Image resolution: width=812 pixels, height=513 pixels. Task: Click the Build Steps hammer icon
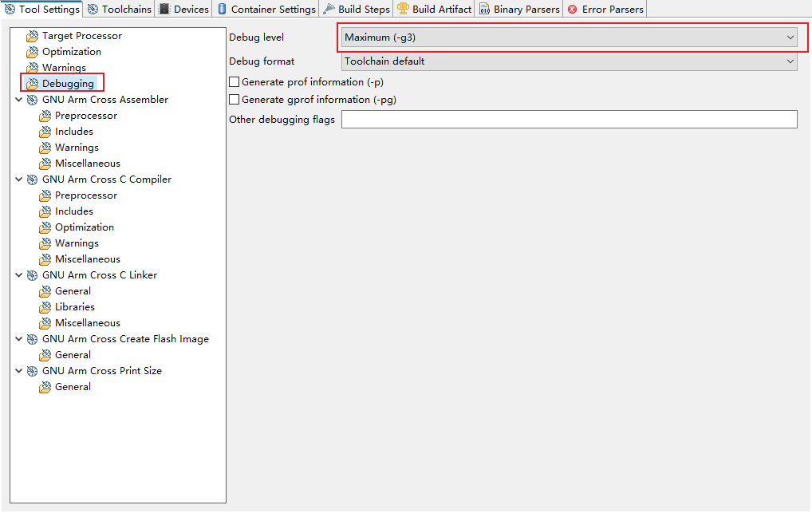[329, 9]
